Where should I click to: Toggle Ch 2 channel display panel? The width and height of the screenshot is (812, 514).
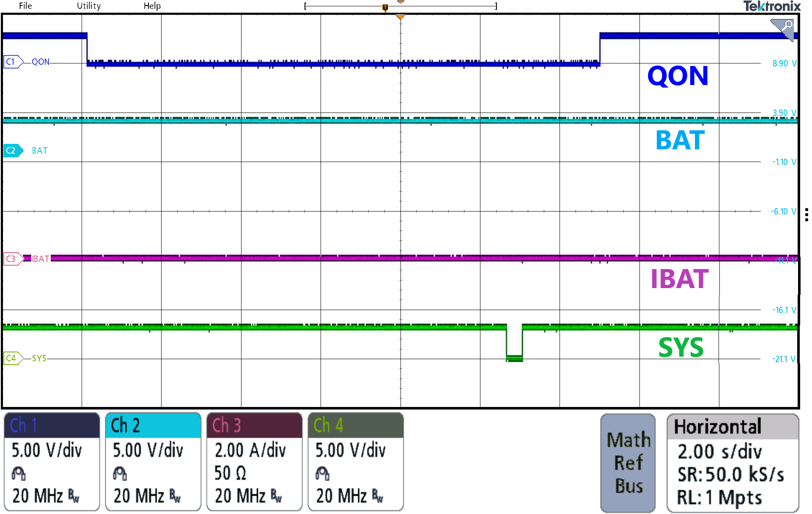point(153,463)
